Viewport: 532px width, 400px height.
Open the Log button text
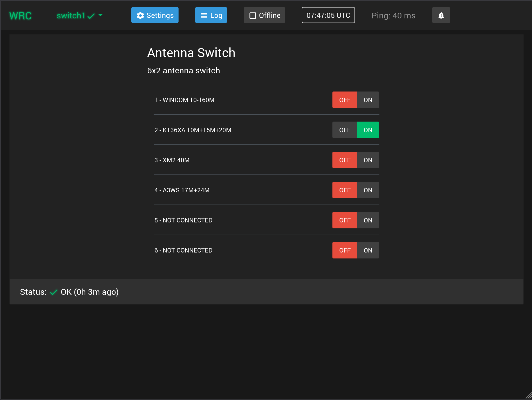coord(216,16)
